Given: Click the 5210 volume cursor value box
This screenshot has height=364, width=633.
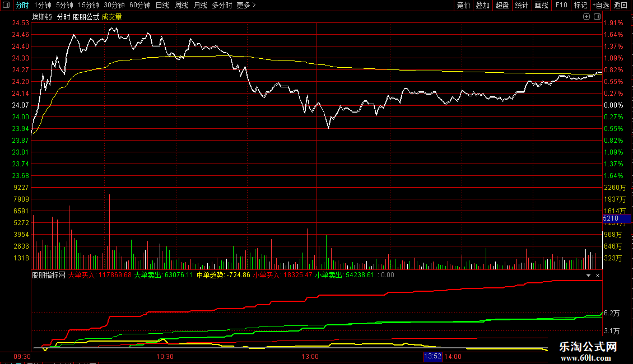Looking at the screenshot, I should tap(616, 218).
